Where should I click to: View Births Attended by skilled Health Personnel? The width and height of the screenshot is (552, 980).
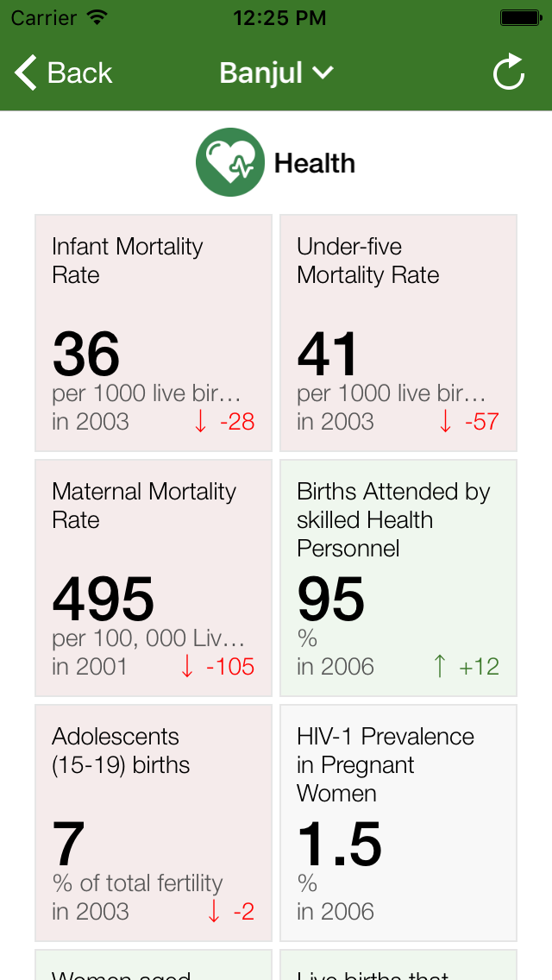coord(398,578)
